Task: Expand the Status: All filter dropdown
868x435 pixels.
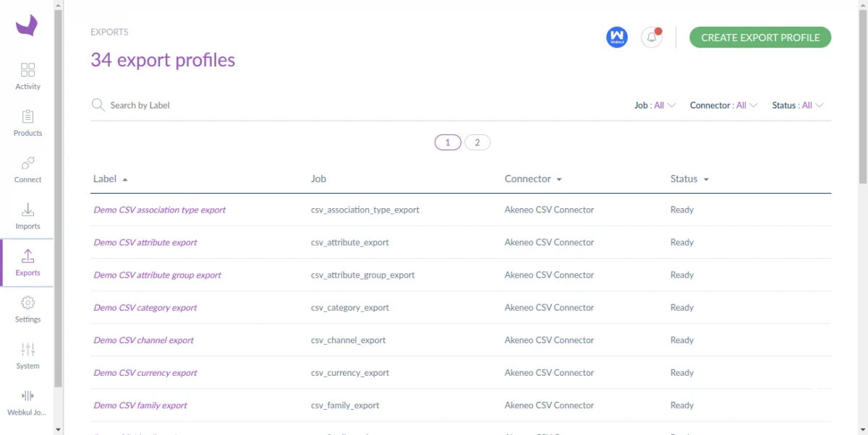Action: tap(798, 105)
